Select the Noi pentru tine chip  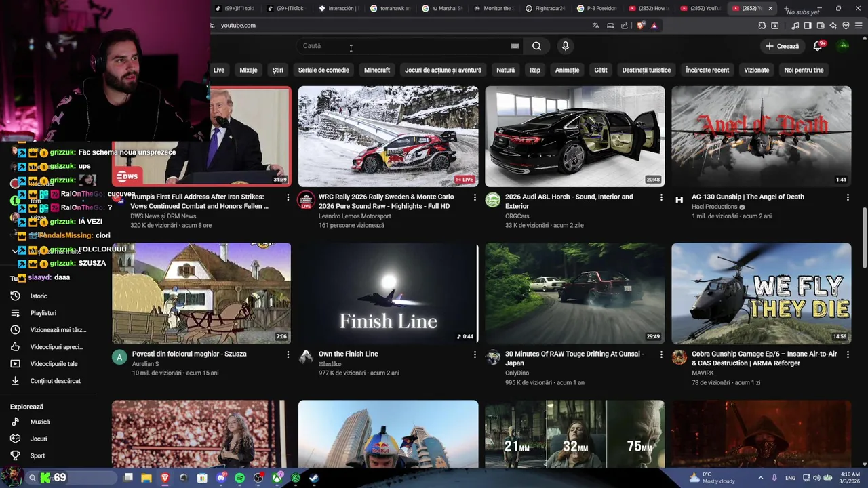pyautogui.click(x=804, y=70)
